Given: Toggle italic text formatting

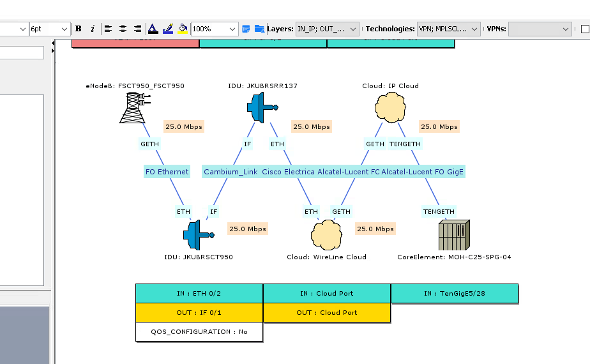Looking at the screenshot, I should [93, 29].
